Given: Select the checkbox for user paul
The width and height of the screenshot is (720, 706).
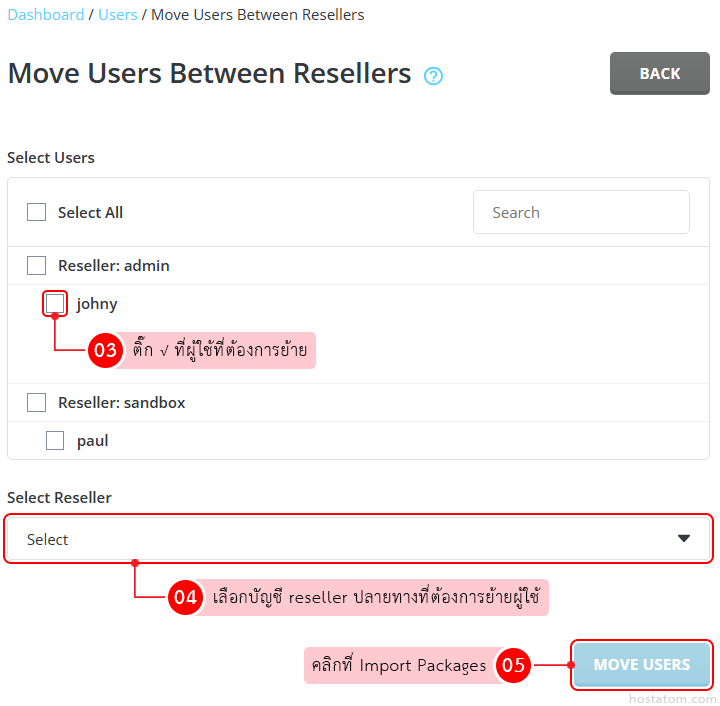Looking at the screenshot, I should 56,441.
